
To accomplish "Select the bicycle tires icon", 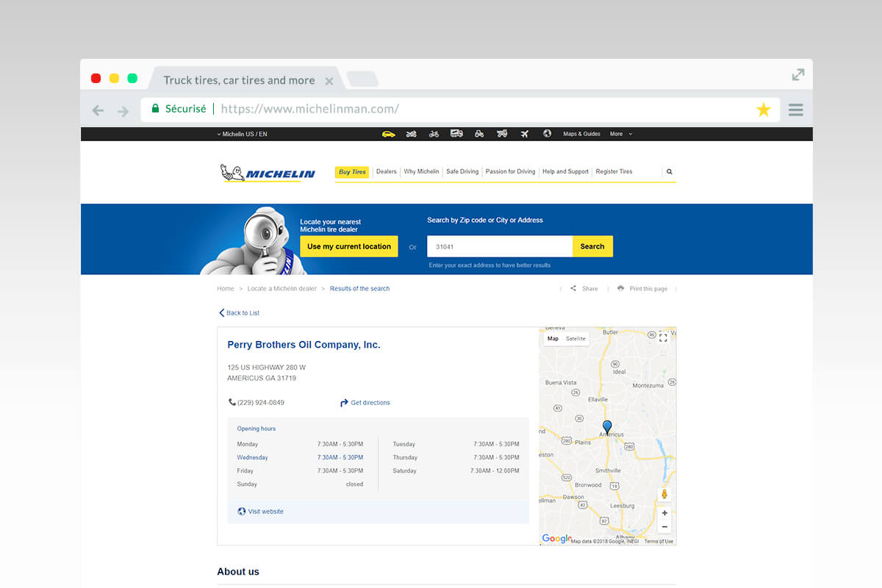I will pyautogui.click(x=434, y=134).
